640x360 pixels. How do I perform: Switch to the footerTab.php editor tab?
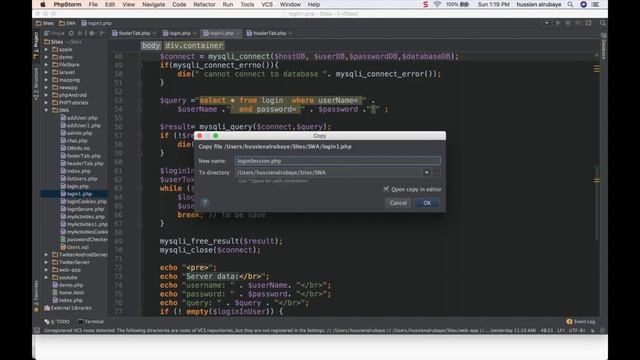pos(134,33)
